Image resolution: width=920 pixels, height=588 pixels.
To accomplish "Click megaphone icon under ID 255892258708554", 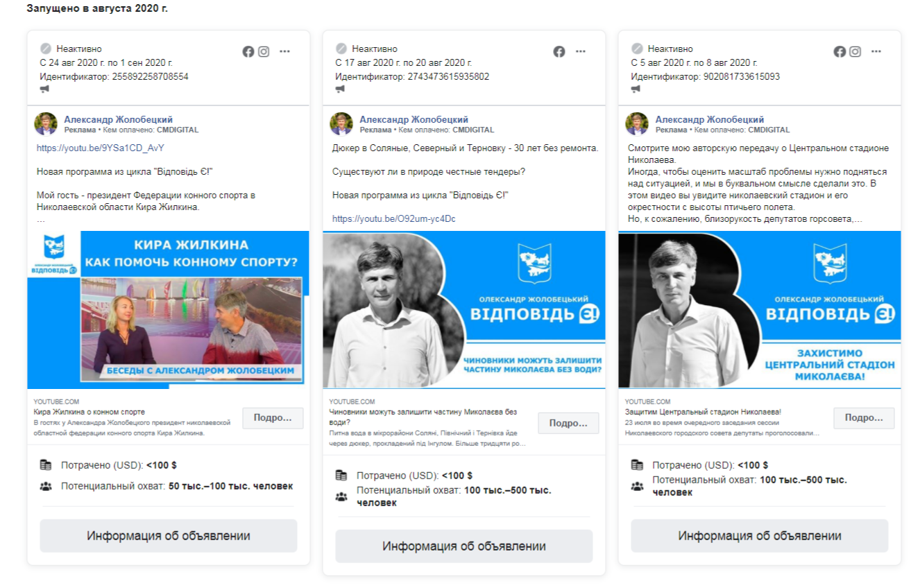I will (x=45, y=89).
